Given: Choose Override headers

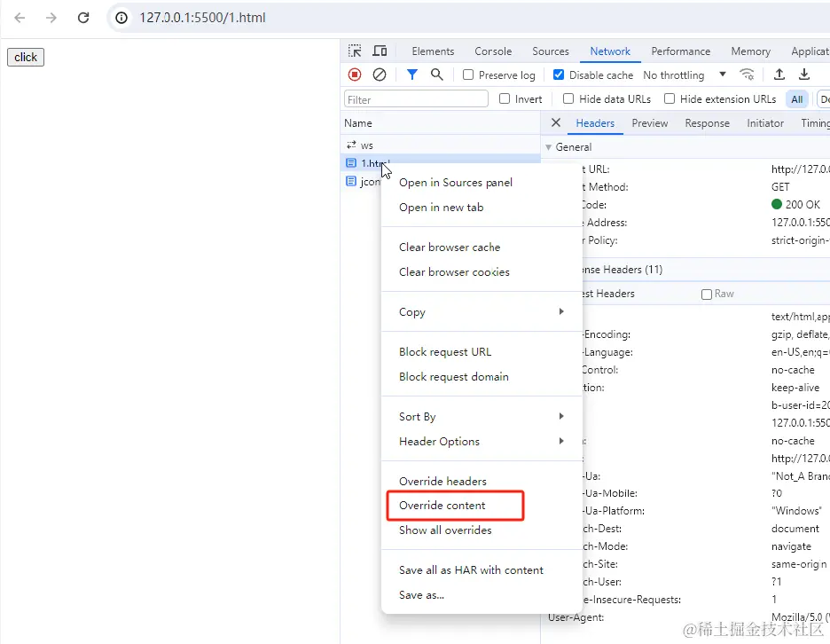Looking at the screenshot, I should point(482,481).
